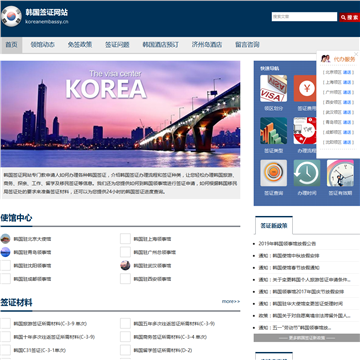Open 通知:韩国使馆中秋放假安排 news item

(x=289, y=256)
